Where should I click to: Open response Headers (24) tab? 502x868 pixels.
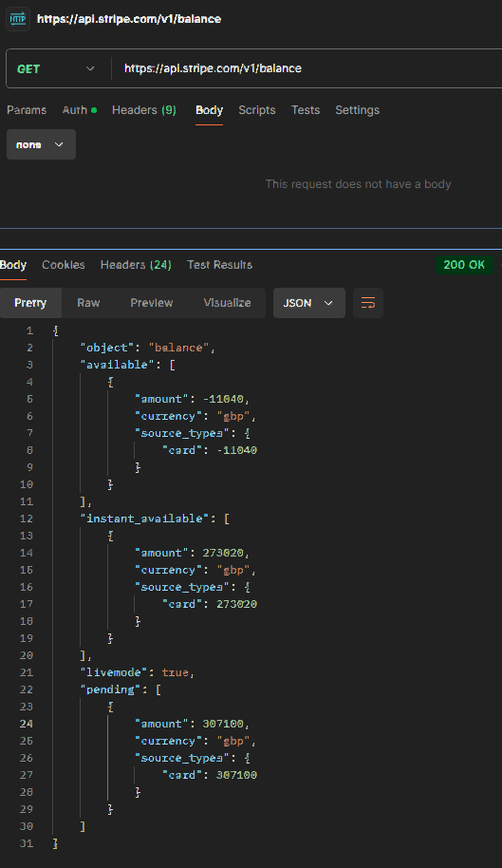point(136,265)
